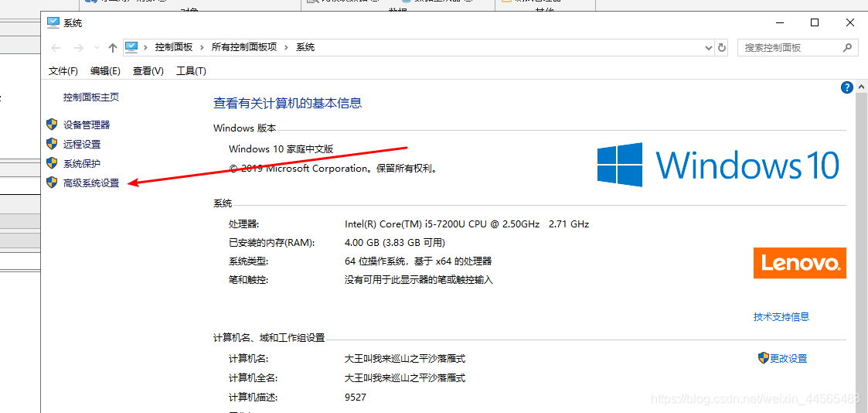Click the system window title bar icon
Image resolution: width=868 pixels, height=413 pixels.
click(53, 22)
